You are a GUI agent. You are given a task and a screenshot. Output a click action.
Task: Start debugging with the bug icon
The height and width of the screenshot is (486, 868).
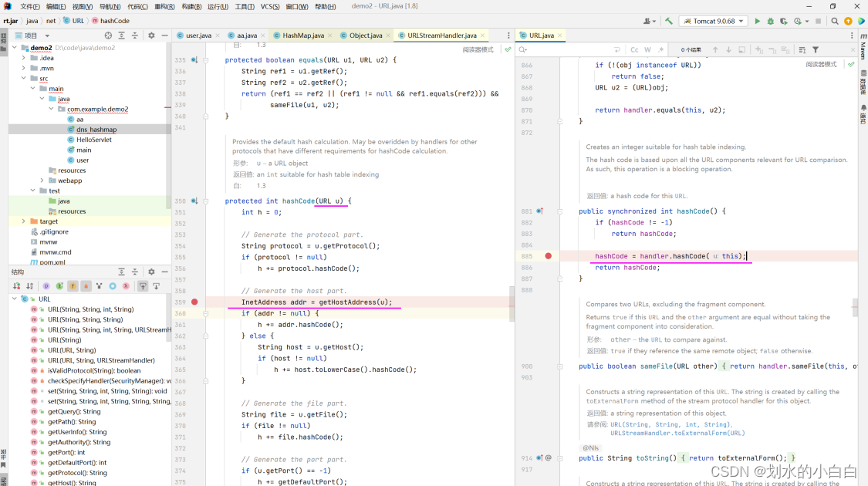[x=771, y=21]
